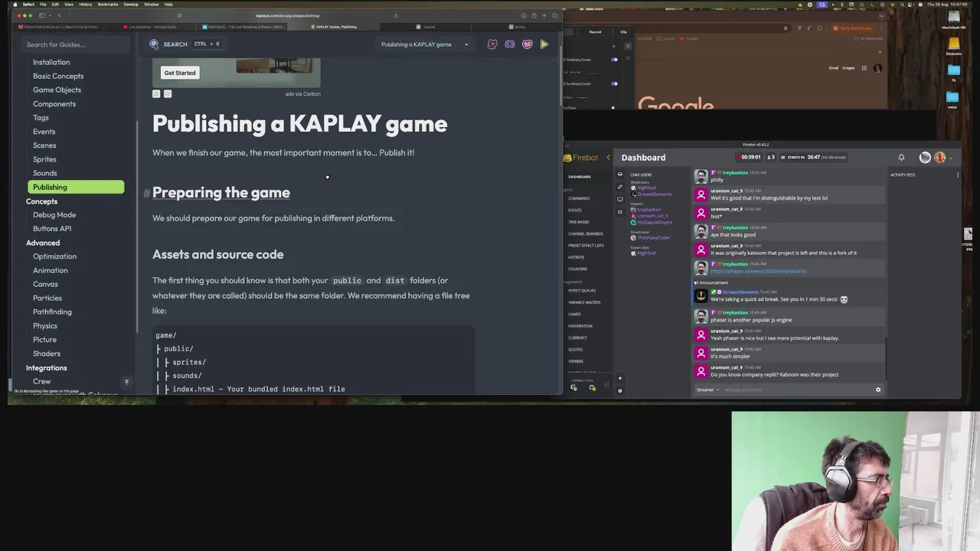Open Images link in Chrome window
This screenshot has width=980, height=551.
tap(848, 68)
